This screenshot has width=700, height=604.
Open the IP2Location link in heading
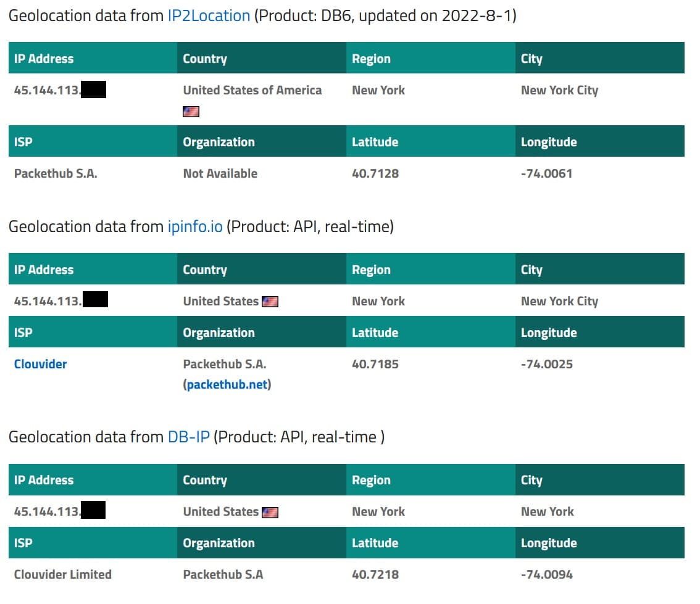point(209,16)
